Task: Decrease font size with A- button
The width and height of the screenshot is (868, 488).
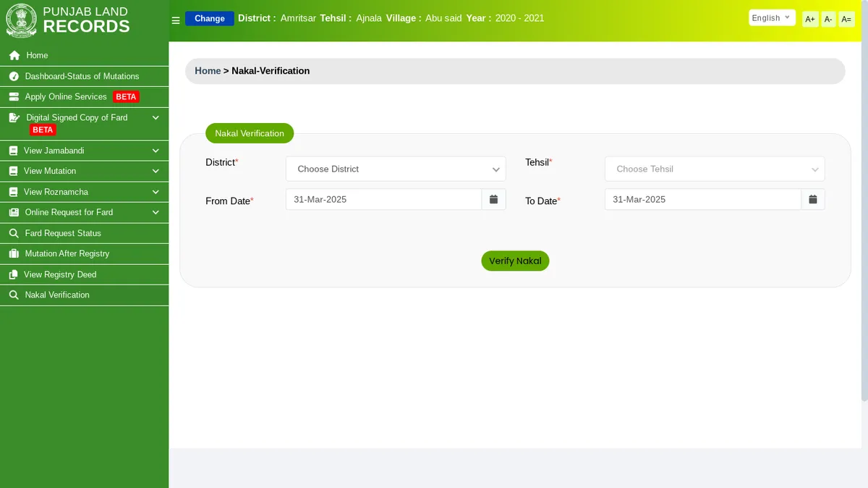Action: click(x=828, y=20)
